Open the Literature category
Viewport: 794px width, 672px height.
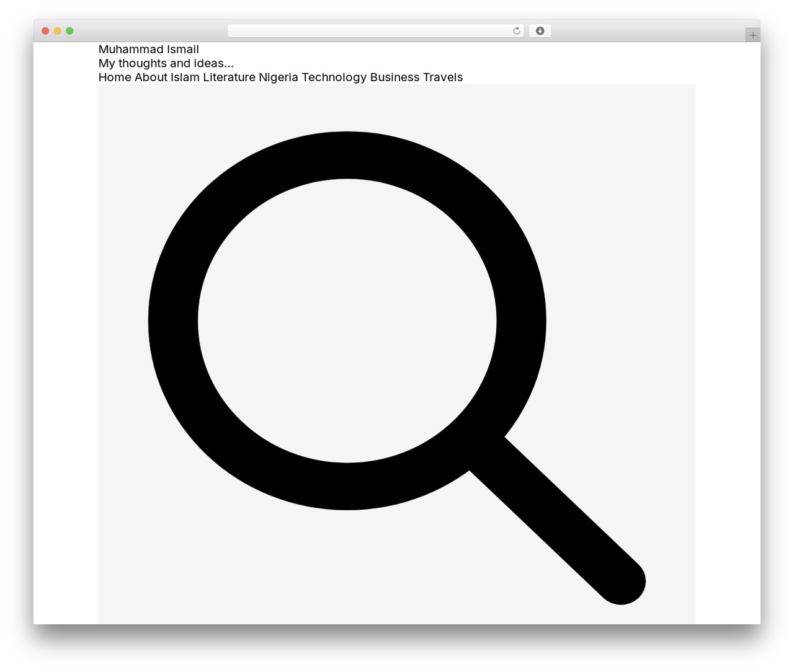pos(229,77)
